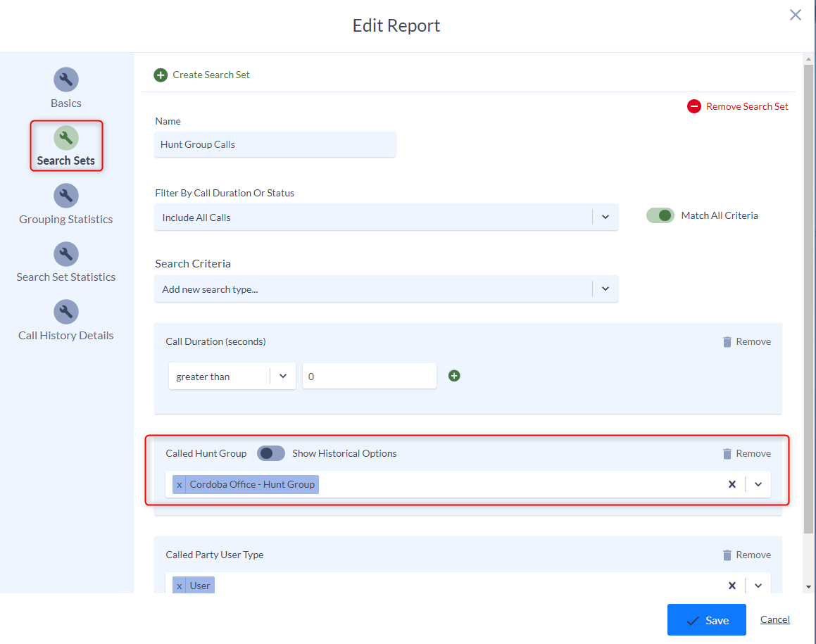Click the Cancel link
816x644 pixels.
click(774, 619)
